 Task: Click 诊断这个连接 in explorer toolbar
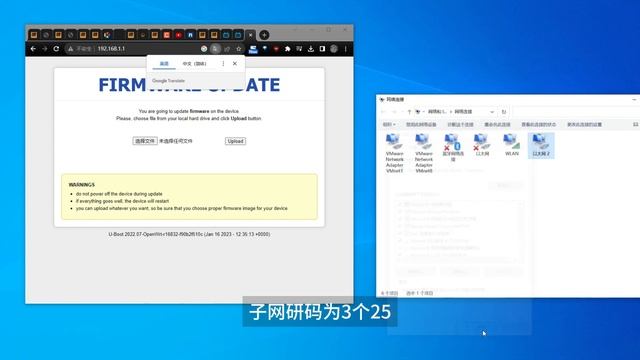460,124
